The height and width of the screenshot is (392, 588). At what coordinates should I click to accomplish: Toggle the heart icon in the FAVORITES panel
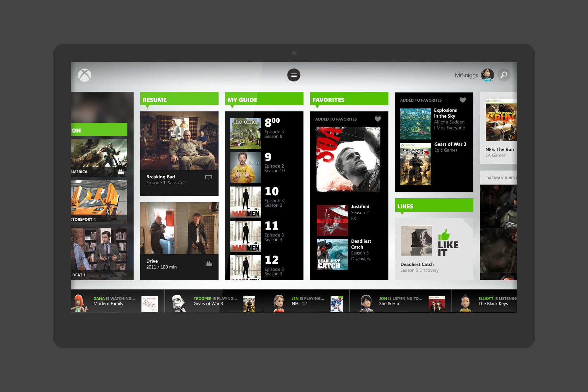tap(378, 119)
